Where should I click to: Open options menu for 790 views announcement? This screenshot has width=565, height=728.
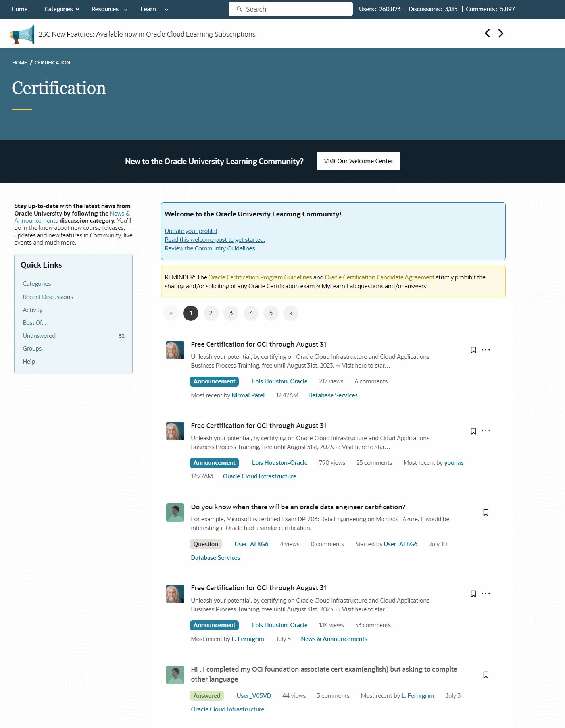486,431
